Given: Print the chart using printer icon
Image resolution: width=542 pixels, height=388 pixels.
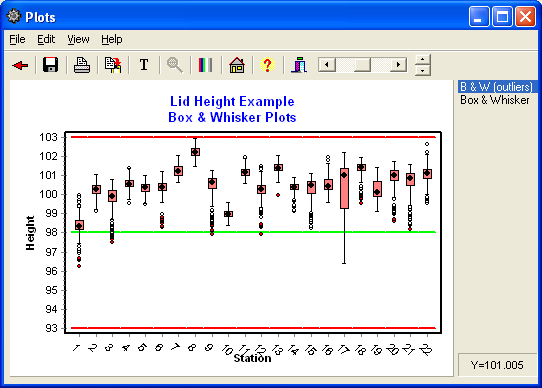Looking at the screenshot, I should point(82,65).
